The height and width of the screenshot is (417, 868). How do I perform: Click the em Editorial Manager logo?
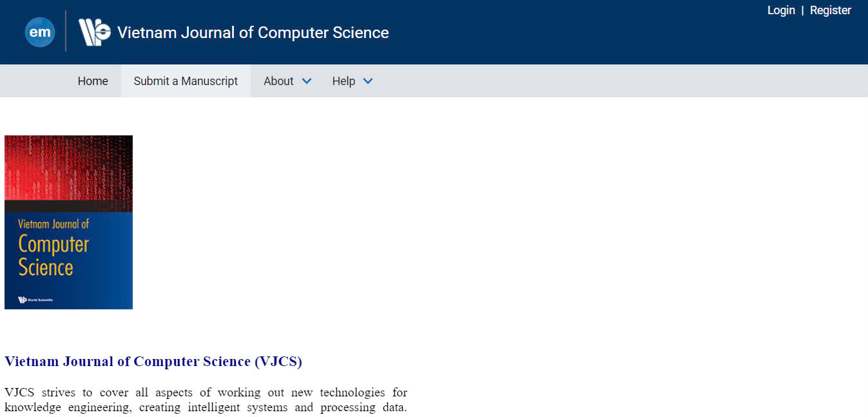point(40,32)
